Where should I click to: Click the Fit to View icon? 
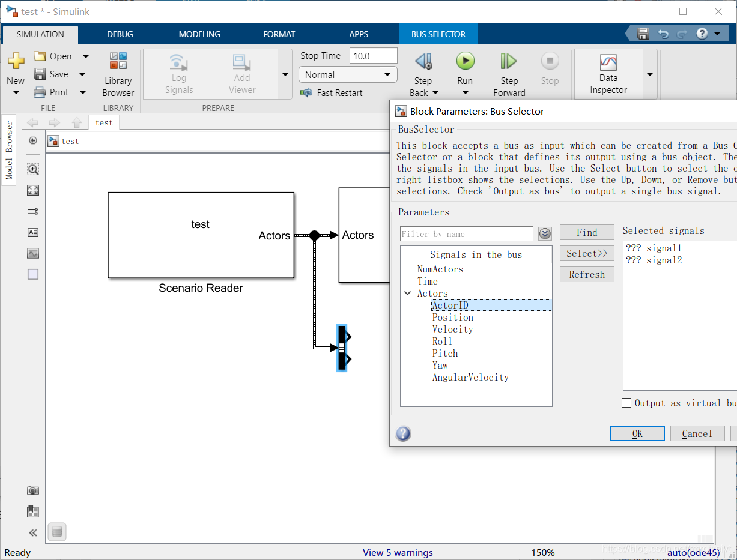(33, 190)
